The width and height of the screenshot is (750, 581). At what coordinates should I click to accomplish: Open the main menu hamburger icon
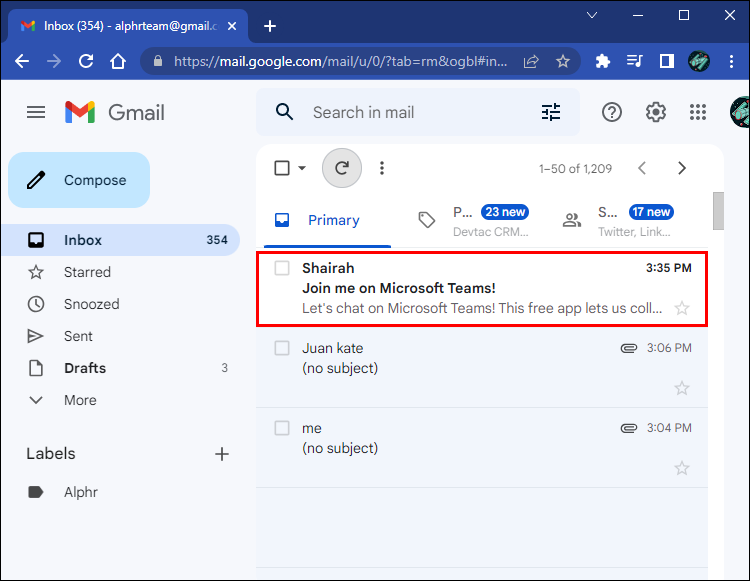tap(36, 112)
